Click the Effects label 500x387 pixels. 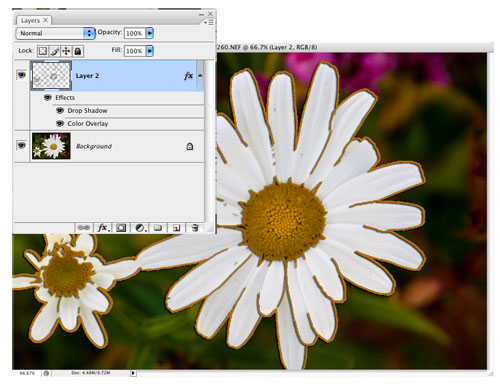65,98
